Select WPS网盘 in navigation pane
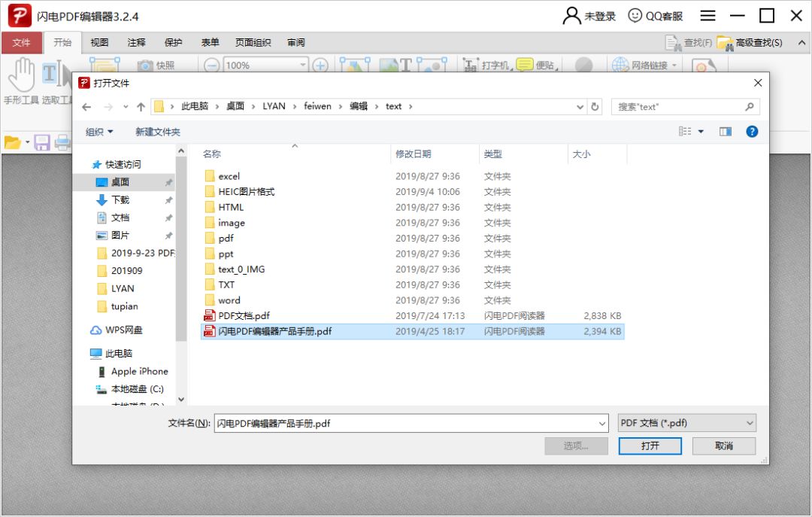Image resolution: width=812 pixels, height=517 pixels. [117, 330]
